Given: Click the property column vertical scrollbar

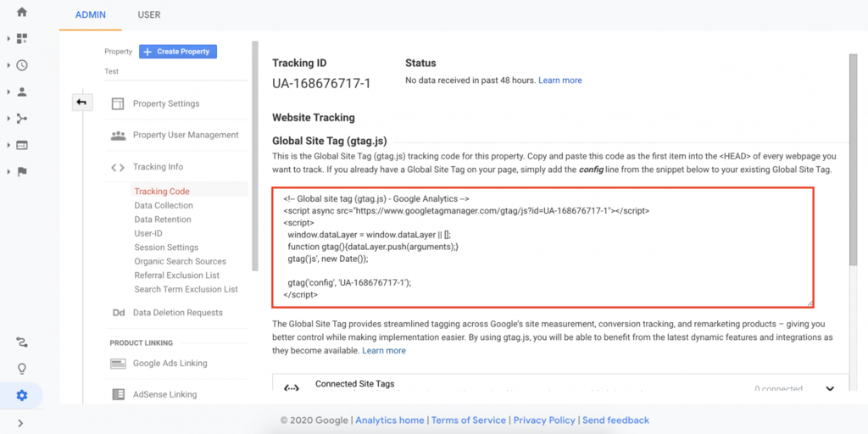Looking at the screenshot, I should (254, 153).
